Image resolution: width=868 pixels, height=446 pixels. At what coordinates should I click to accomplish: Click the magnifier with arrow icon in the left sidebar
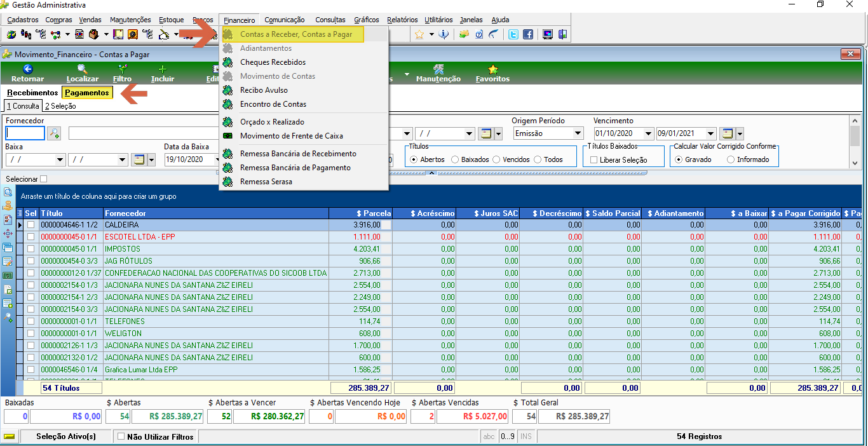(x=8, y=318)
